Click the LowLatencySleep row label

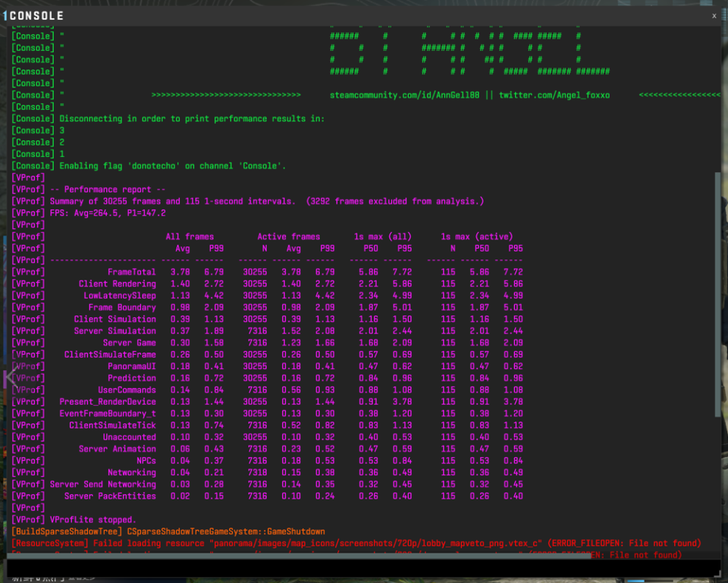[120, 296]
